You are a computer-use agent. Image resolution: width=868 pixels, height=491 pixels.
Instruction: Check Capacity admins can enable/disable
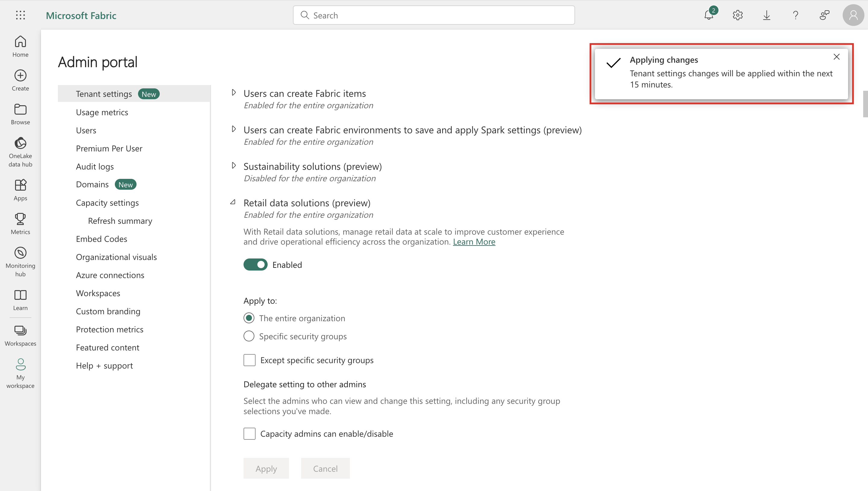pos(249,434)
